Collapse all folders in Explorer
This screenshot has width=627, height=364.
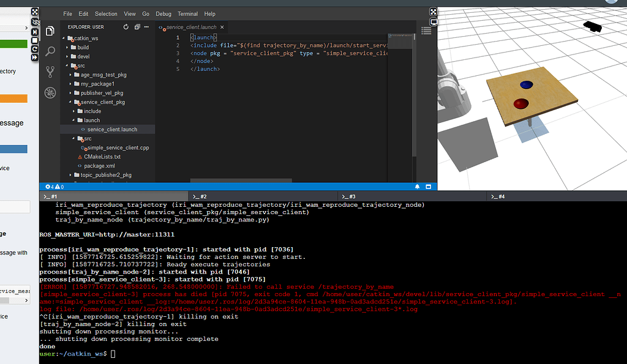click(137, 26)
